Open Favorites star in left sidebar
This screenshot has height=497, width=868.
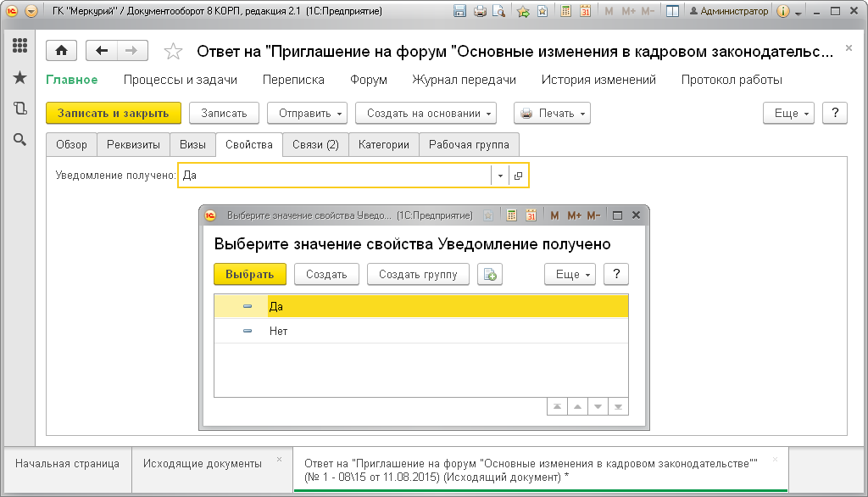pos(20,77)
